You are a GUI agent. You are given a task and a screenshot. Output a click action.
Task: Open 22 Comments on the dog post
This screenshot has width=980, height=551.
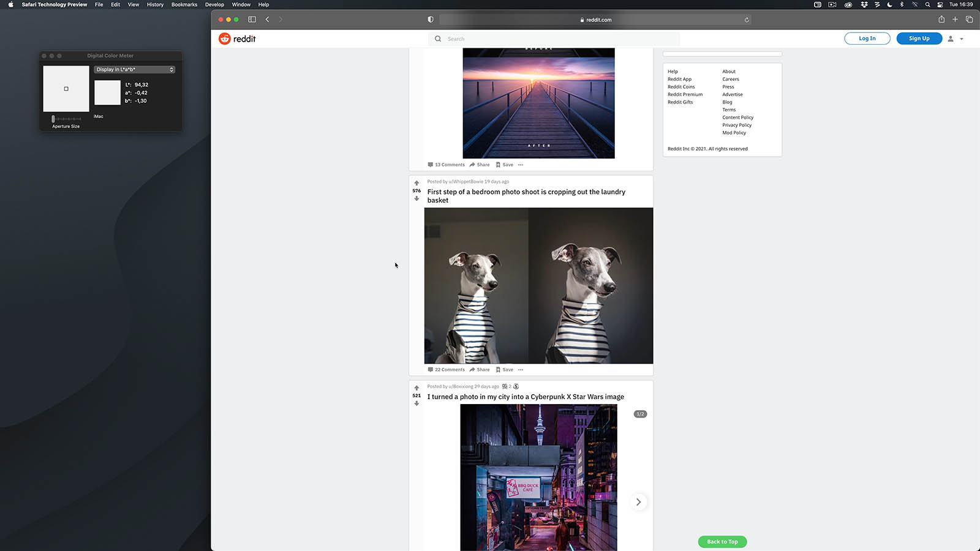[446, 370]
